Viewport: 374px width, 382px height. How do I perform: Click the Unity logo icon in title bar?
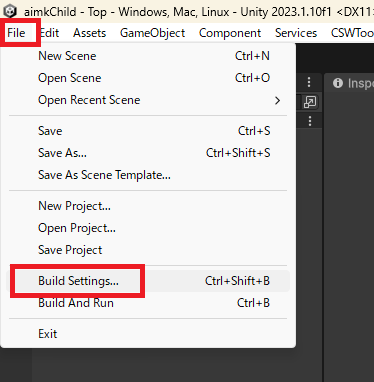(10, 11)
